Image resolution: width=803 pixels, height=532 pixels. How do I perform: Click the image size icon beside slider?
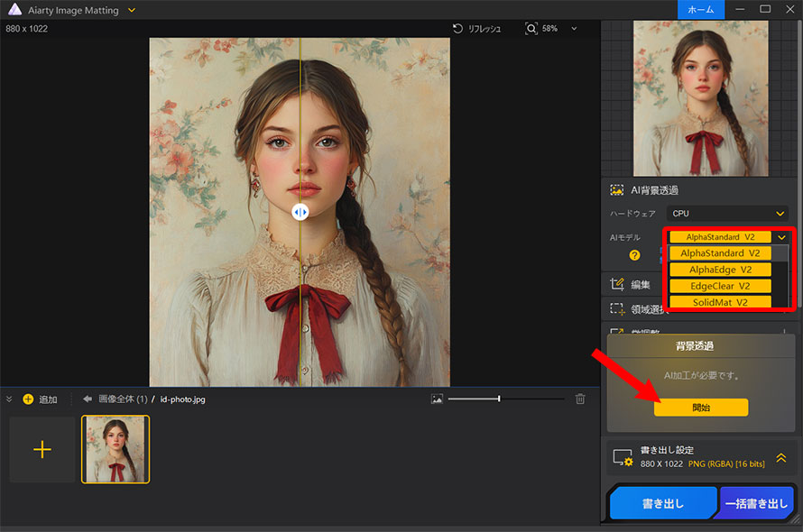[437, 399]
